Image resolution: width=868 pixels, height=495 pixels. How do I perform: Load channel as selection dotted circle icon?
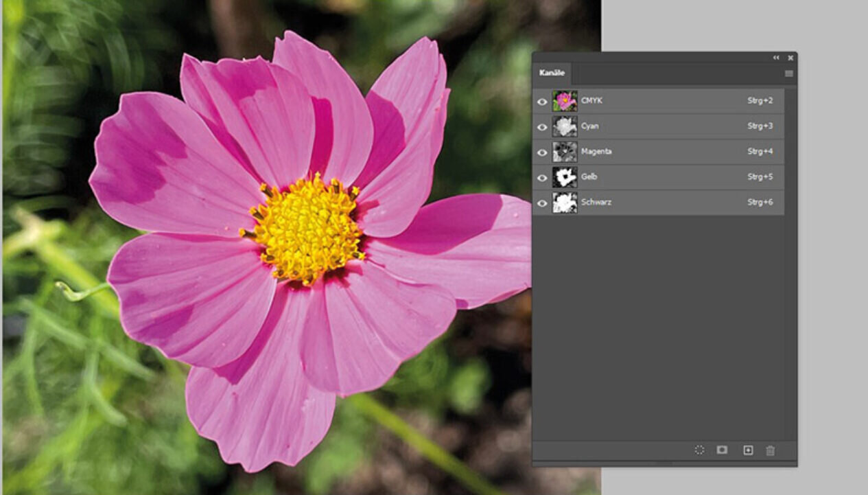[699, 450]
